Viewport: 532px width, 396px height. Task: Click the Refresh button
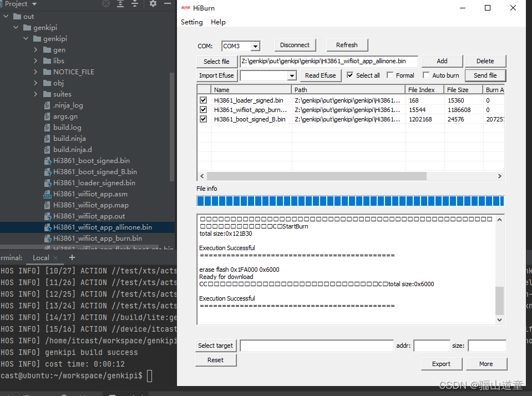(x=347, y=45)
